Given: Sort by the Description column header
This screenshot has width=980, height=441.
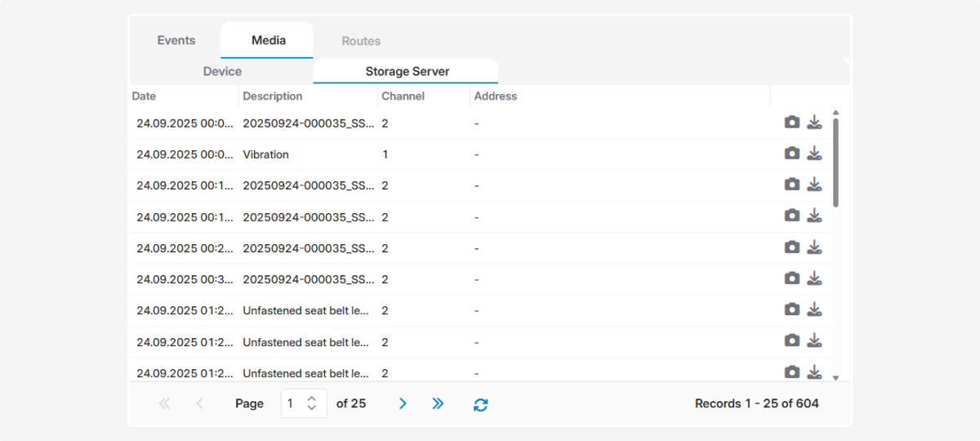Looking at the screenshot, I should tap(273, 96).
